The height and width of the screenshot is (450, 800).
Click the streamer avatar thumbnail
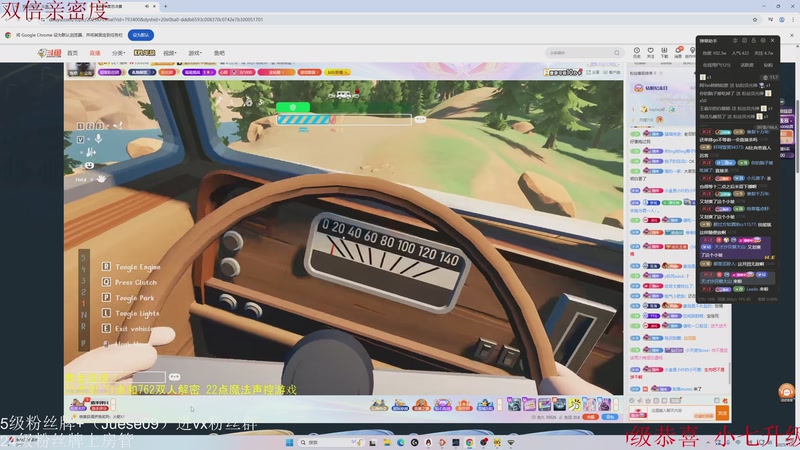click(81, 69)
